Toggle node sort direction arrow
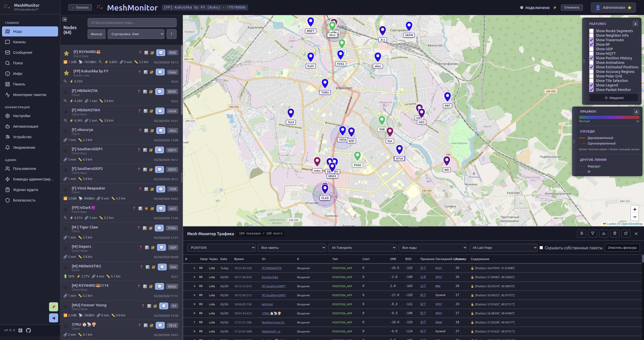This screenshot has height=340, width=644. [172, 34]
